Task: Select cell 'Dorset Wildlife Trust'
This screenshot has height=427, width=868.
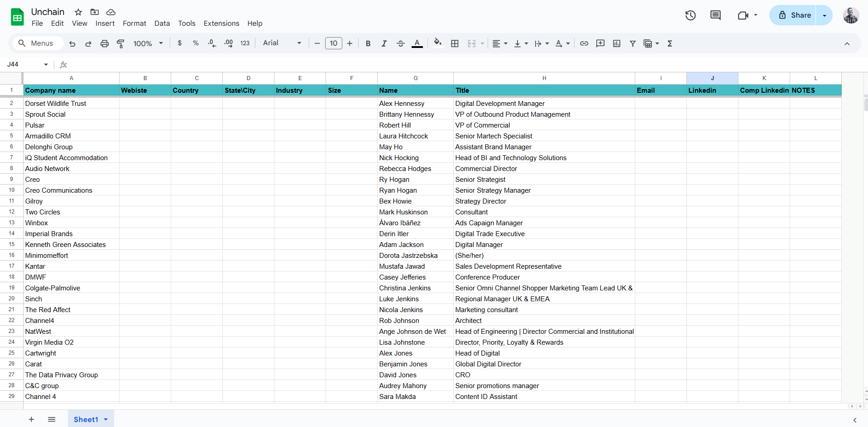Action: point(71,104)
